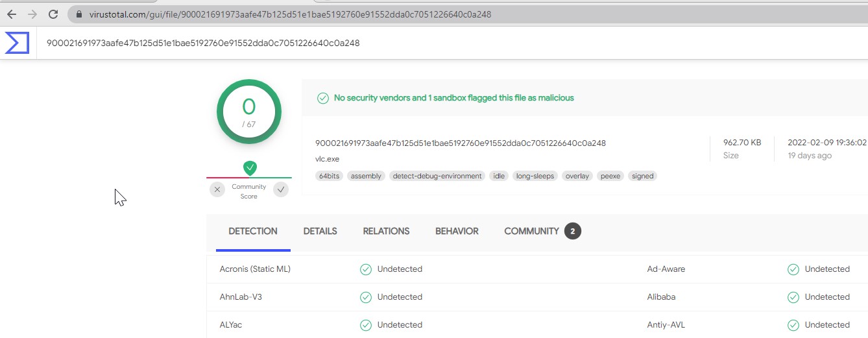Viewport: 868px width, 338px height.
Task: Click the ALYac vendor name
Action: [231, 325]
